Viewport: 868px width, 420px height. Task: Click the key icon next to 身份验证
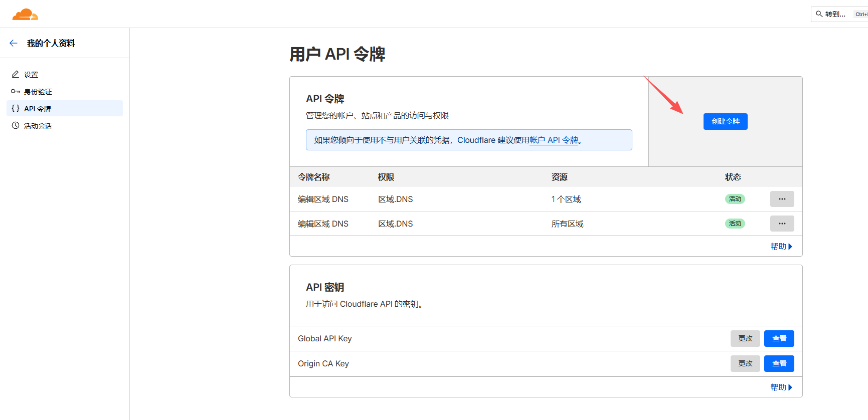pyautogui.click(x=16, y=91)
